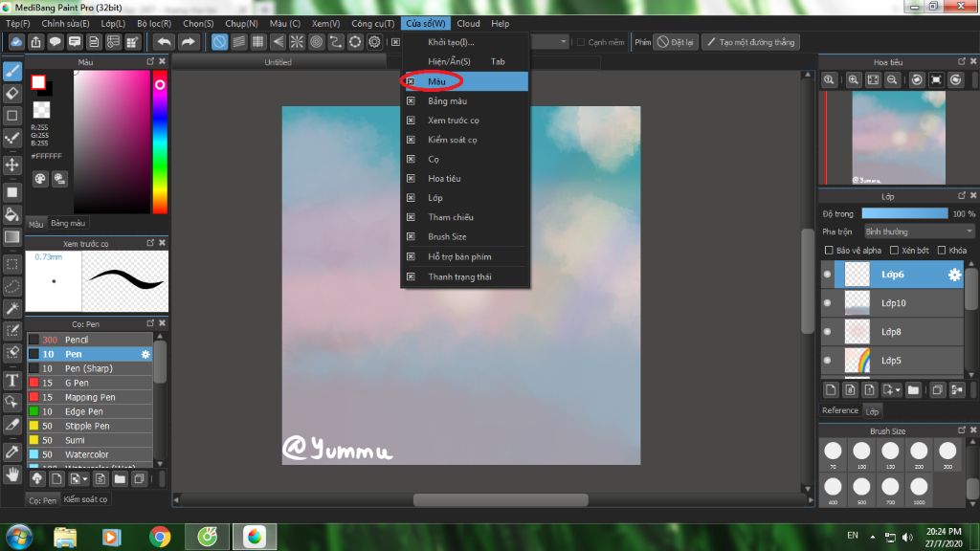Viewport: 980px width, 551px height.
Task: Click the Navigator preview thumbnail
Action: 899,138
